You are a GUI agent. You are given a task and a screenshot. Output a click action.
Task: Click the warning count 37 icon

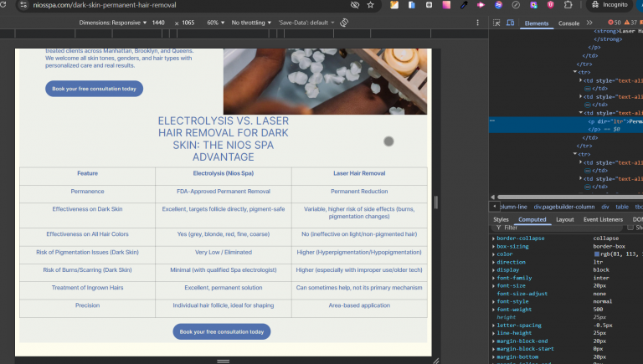pos(630,23)
